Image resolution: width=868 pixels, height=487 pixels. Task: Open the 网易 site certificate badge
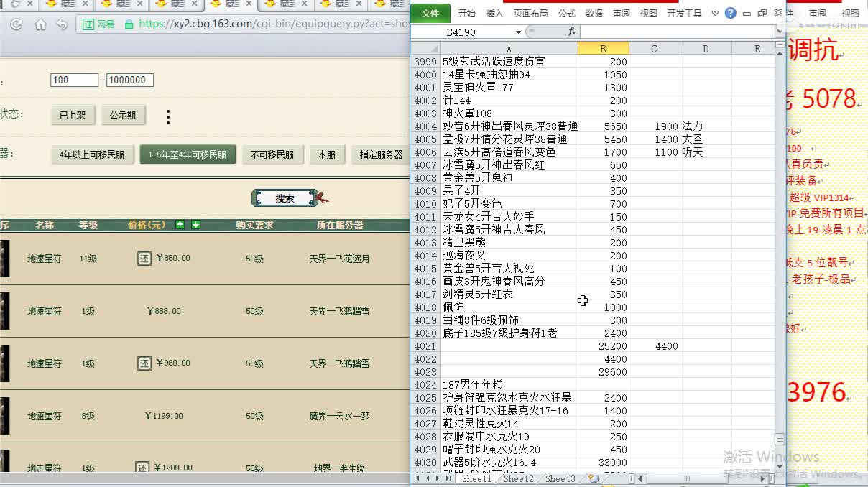pyautogui.click(x=98, y=24)
